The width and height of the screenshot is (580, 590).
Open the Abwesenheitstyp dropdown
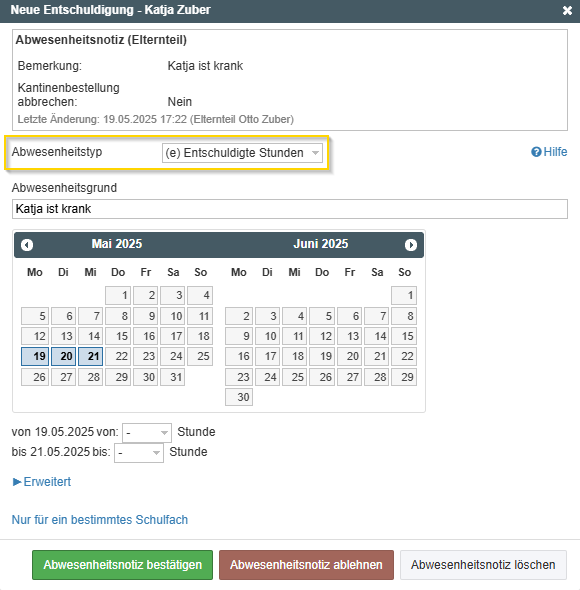tap(242, 153)
